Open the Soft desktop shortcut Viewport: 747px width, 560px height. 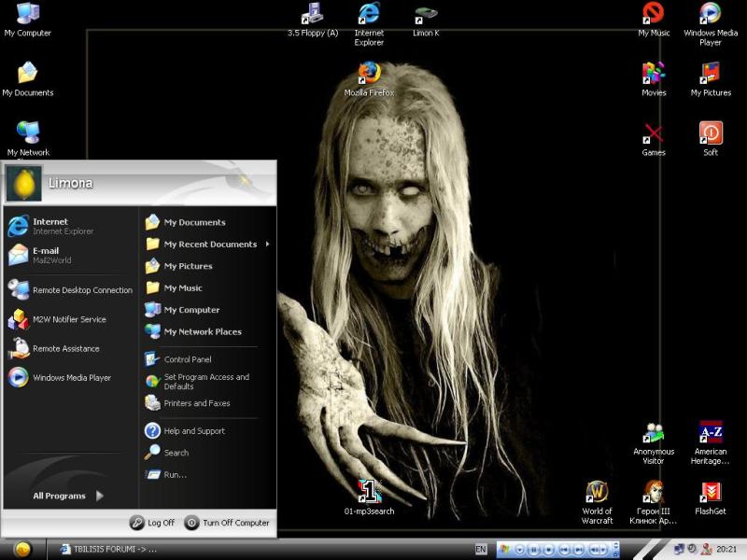pos(711,139)
